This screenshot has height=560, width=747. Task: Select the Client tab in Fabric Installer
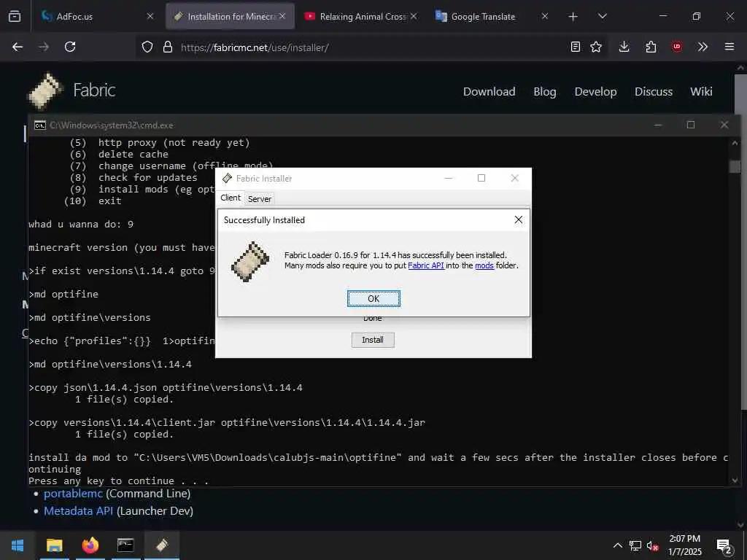pyautogui.click(x=231, y=198)
